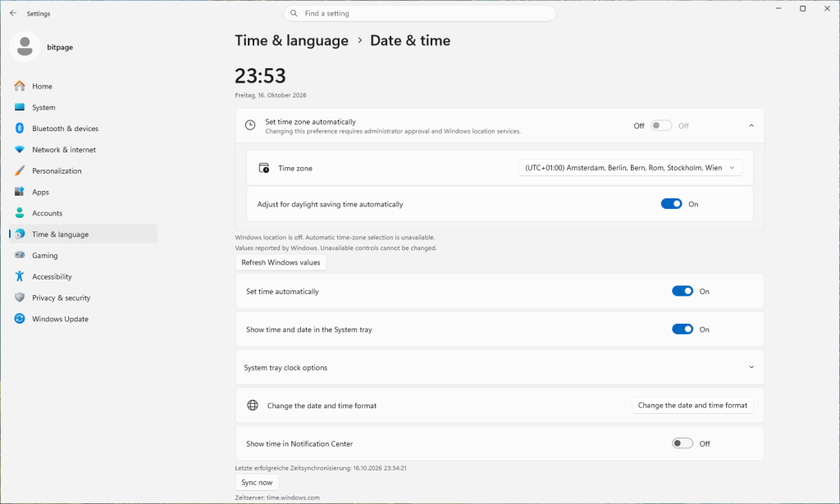Open Bluetooth & devices page
The height and width of the screenshot is (504, 840).
[83, 129]
